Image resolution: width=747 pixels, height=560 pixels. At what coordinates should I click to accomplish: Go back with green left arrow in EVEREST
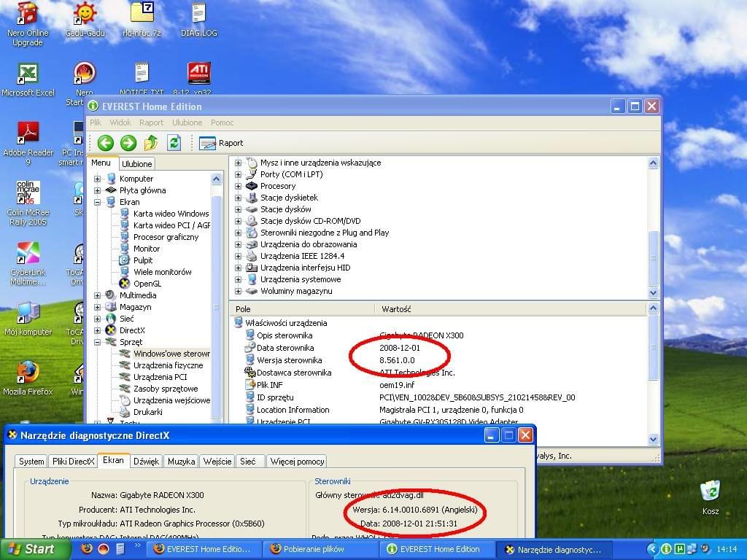pyautogui.click(x=105, y=143)
